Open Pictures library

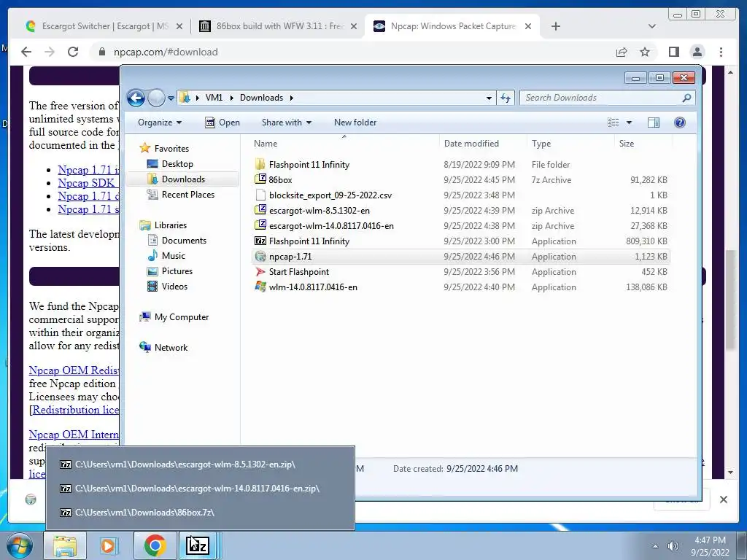click(170, 271)
